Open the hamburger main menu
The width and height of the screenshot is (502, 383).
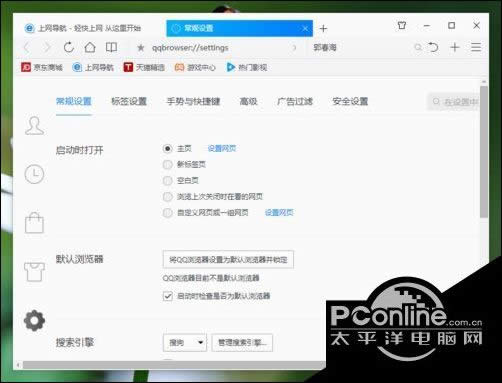(x=476, y=47)
